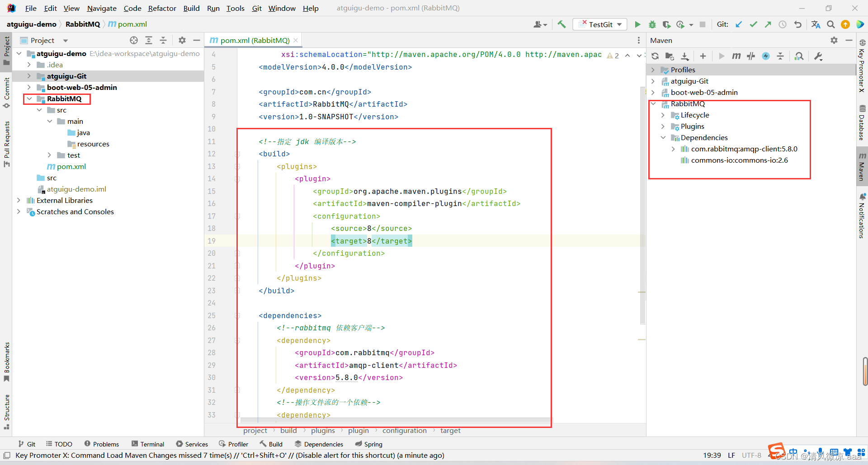This screenshot has height=465, width=868.
Task: Open Problems tool window
Action: pos(102,444)
